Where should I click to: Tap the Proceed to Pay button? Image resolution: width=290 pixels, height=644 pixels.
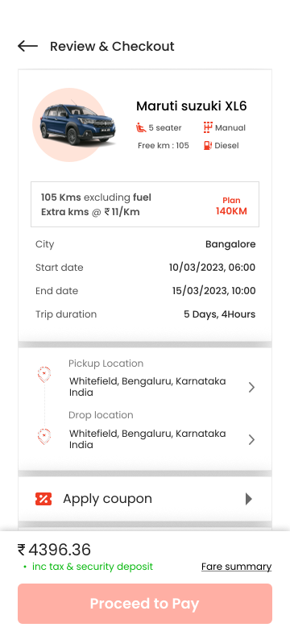click(144, 604)
